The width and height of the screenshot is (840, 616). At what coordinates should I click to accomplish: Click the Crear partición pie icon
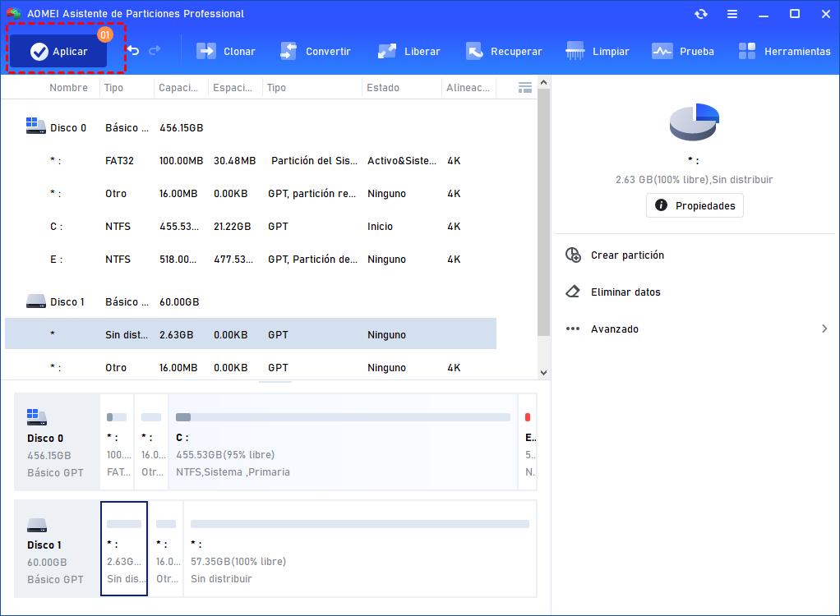(x=573, y=255)
